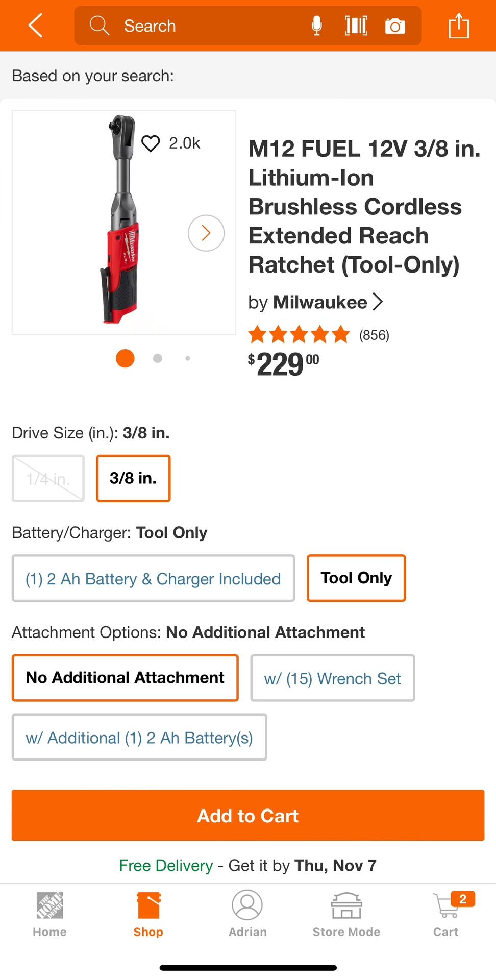496x980 pixels.
Task: Tap the back arrow icon
Action: pyautogui.click(x=35, y=26)
